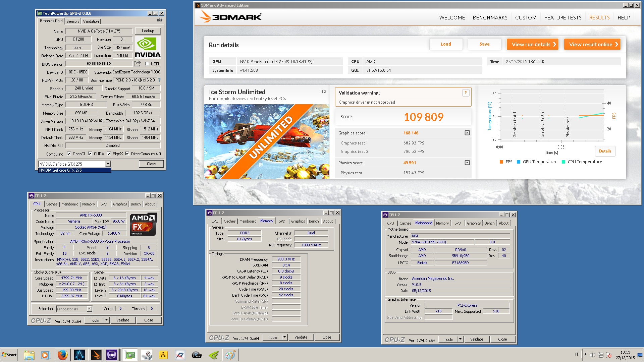Click the network tray icon
The image size is (644, 362).
click(601, 355)
